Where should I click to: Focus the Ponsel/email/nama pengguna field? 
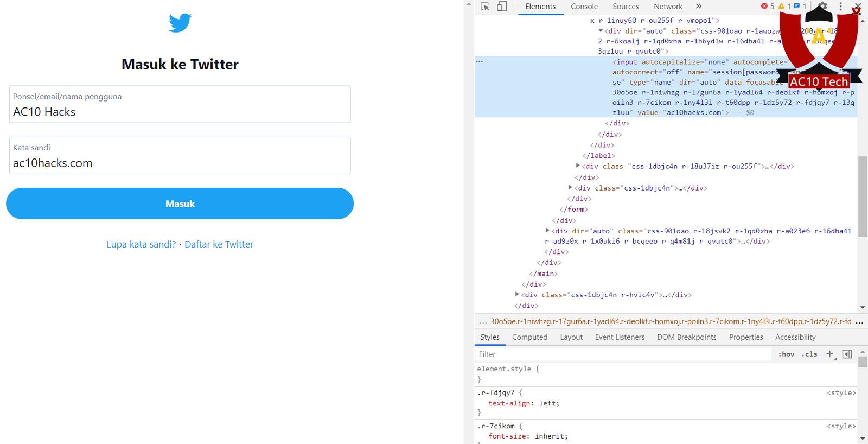coord(180,104)
